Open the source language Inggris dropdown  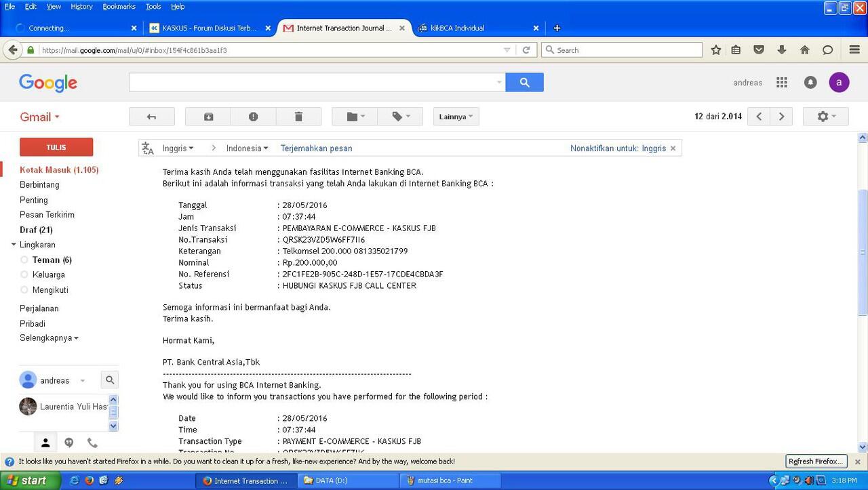pos(178,148)
